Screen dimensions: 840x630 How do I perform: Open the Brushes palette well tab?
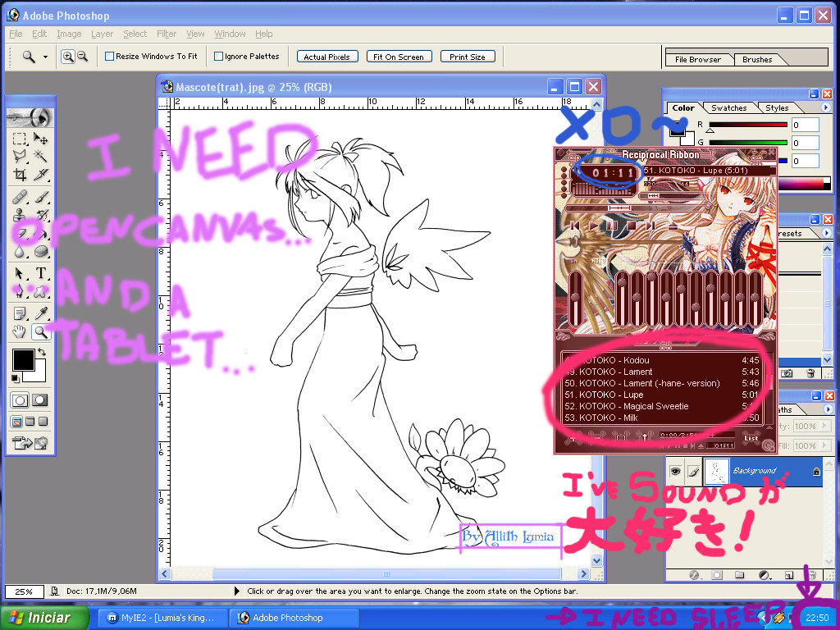(757, 59)
